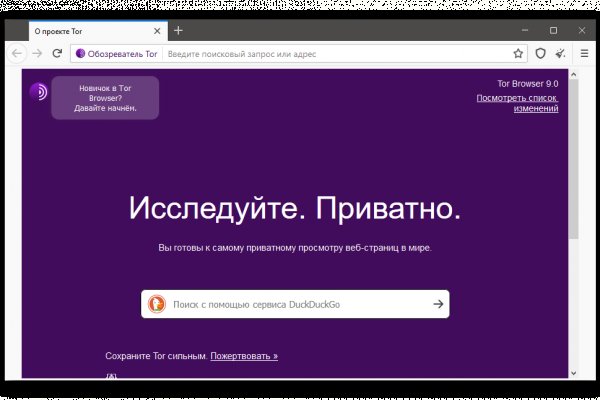Click the Tor onion logo on page
This screenshot has width=600, height=400.
coord(39,92)
